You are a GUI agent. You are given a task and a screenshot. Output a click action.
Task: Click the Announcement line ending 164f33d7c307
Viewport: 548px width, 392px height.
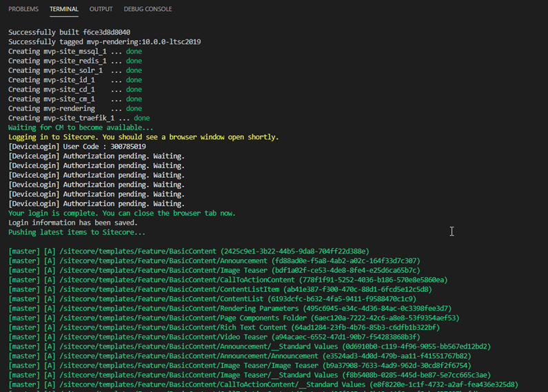(214, 261)
